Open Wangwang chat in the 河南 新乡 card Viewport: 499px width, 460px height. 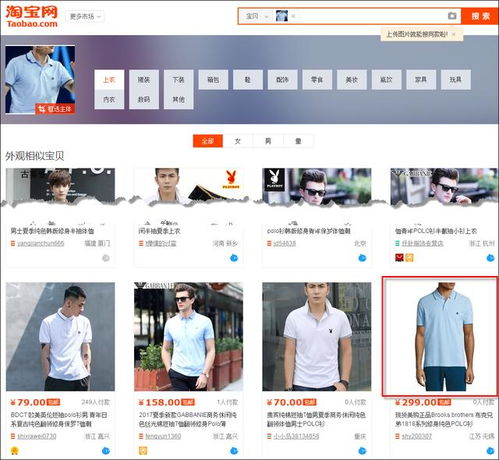[234, 258]
